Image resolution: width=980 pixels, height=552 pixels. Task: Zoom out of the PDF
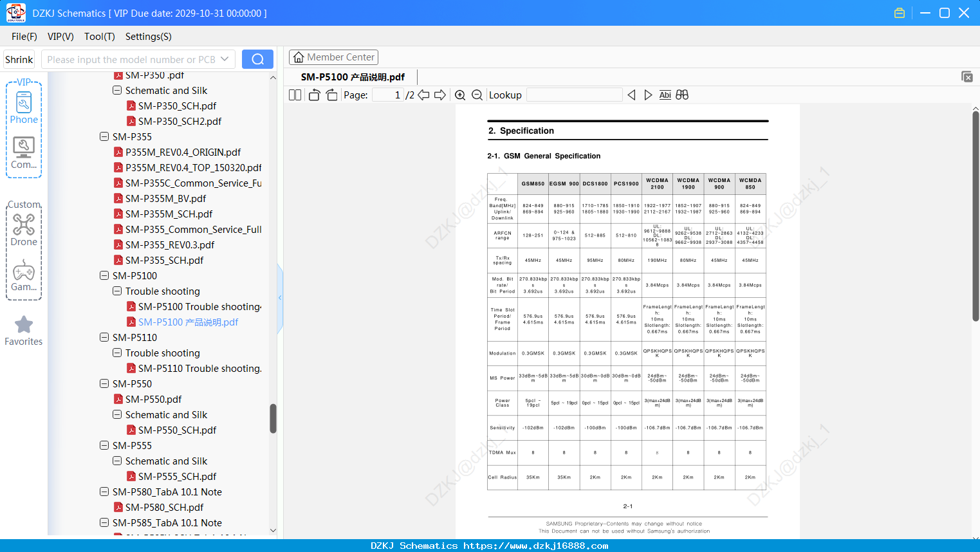tap(477, 95)
